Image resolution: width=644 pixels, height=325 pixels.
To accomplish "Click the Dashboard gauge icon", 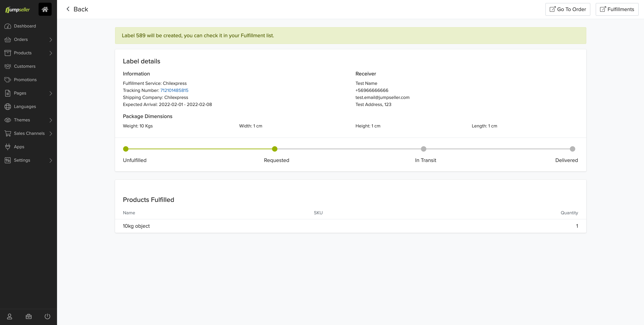I will pyautogui.click(x=8, y=26).
